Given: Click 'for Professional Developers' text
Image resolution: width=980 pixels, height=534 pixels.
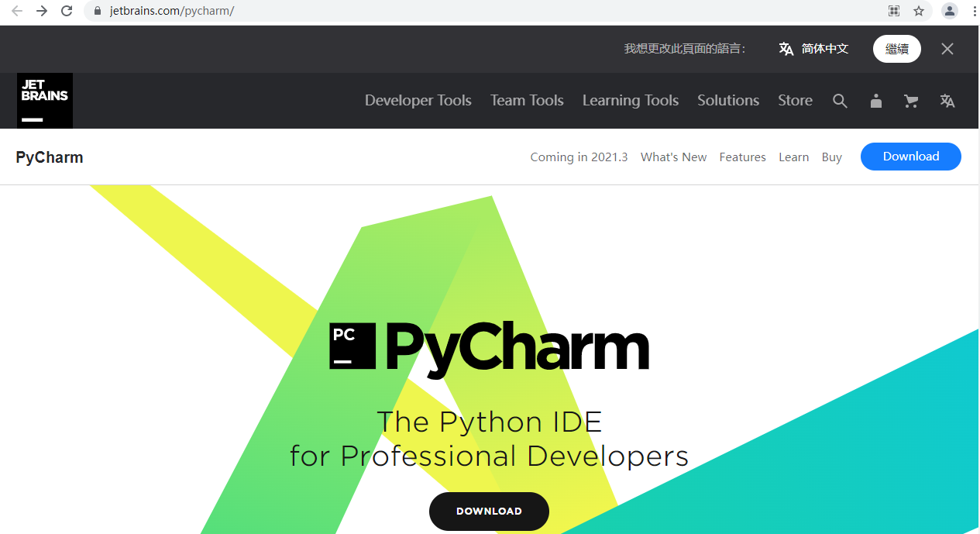Looking at the screenshot, I should coord(489,456).
